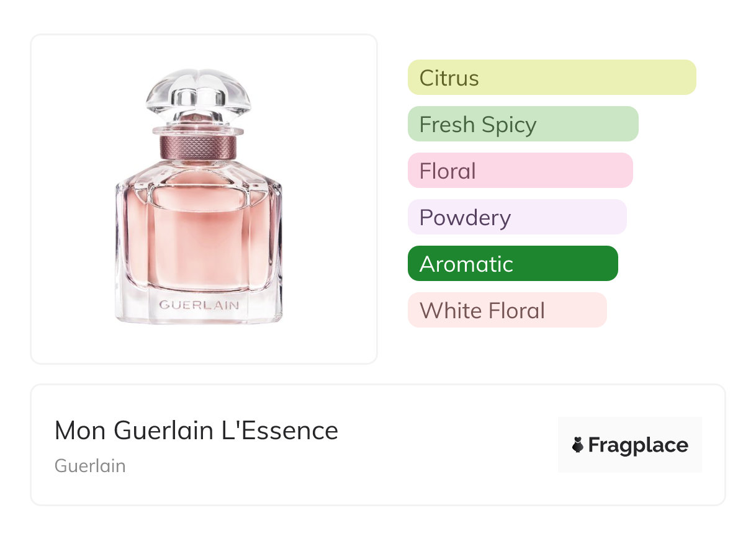
Task: Click the gray Guerlain brand name below the title
Action: click(90, 466)
